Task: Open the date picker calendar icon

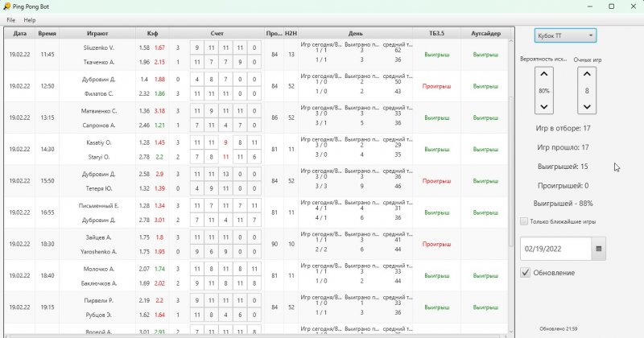Action: [x=598, y=249]
